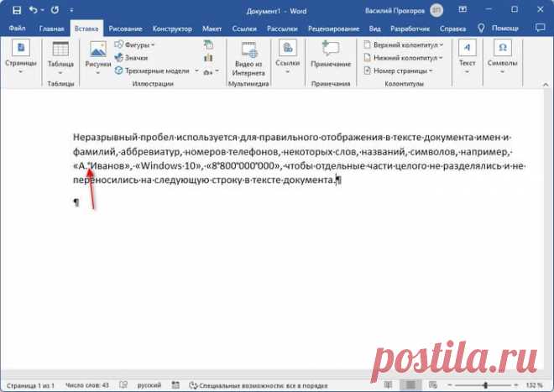Open the Quick Access Toolbar customize arrow
This screenshot has height=392, width=554.
(71, 11)
